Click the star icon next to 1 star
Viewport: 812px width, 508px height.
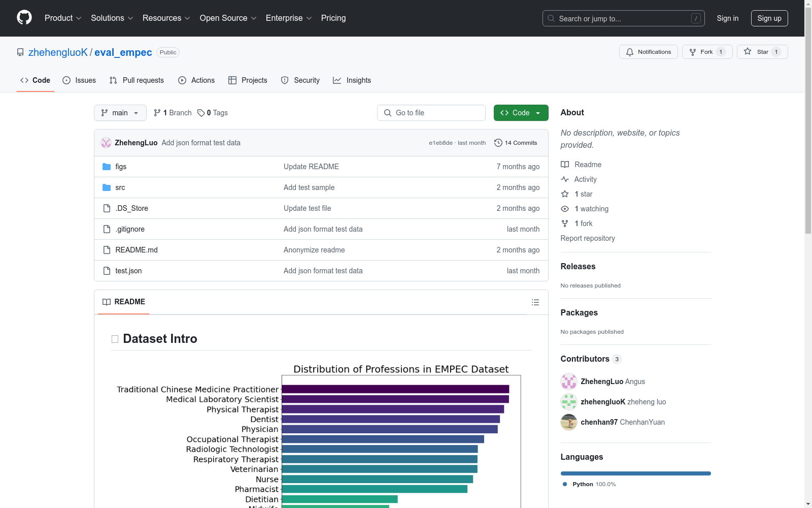click(565, 194)
